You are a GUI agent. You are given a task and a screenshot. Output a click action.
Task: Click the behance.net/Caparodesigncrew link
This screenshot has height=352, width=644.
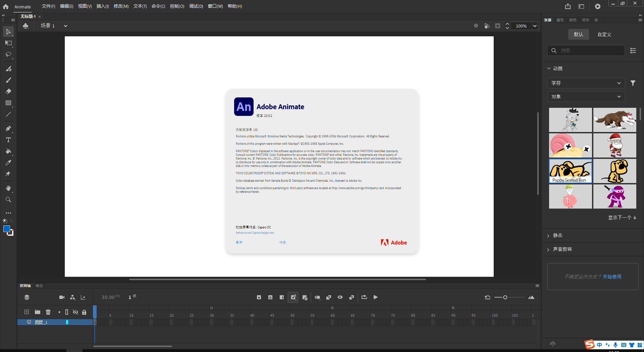tap(255, 232)
